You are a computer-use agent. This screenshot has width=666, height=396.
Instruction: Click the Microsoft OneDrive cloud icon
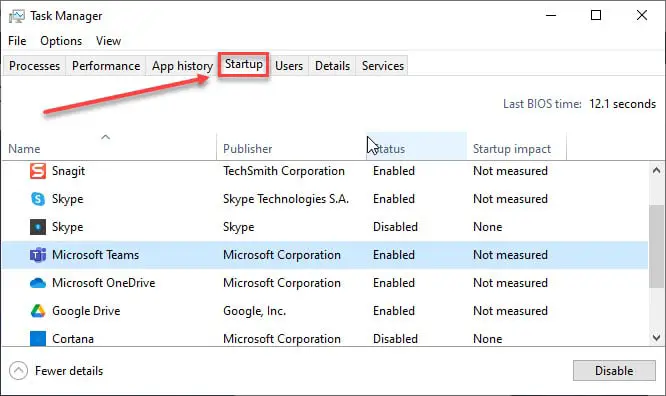(x=38, y=283)
